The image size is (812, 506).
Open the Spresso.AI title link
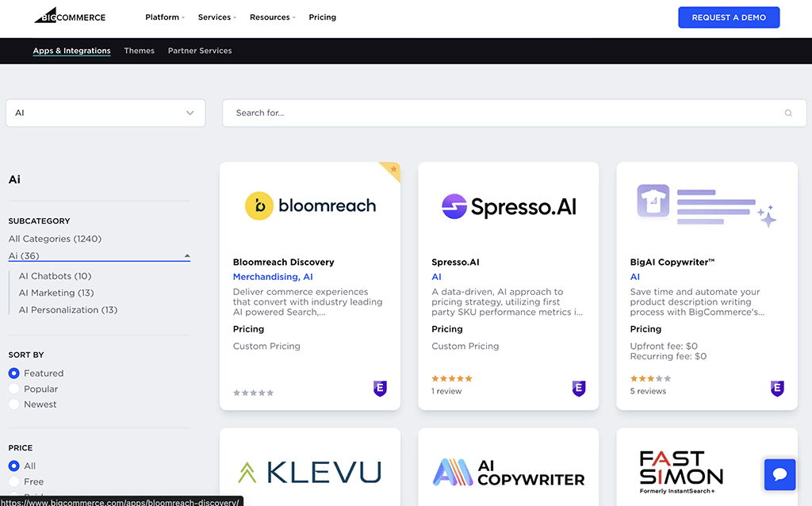pyautogui.click(x=455, y=262)
